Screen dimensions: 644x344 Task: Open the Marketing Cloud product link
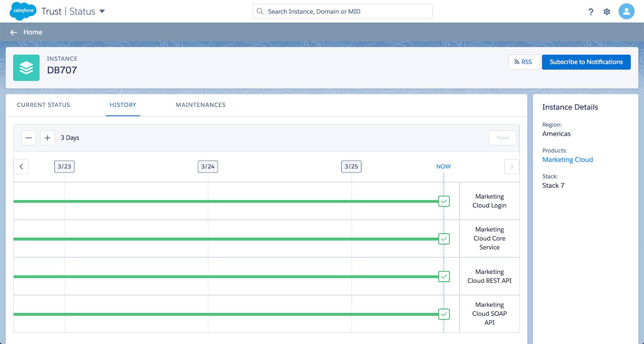[568, 160]
